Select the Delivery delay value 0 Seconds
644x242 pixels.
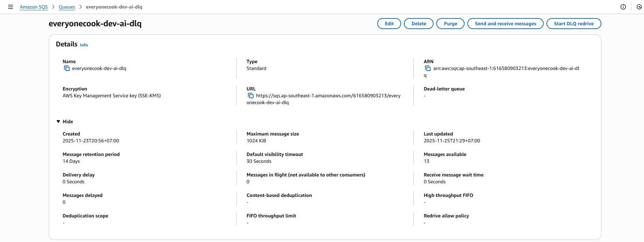[x=74, y=182]
